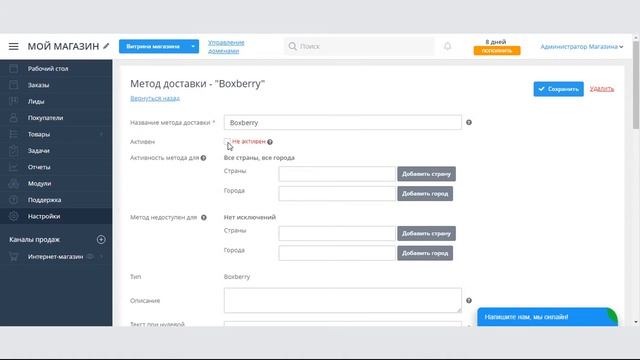Open Витрина магазина dropdown arrow
This screenshot has height=360, width=640.
coord(193,47)
